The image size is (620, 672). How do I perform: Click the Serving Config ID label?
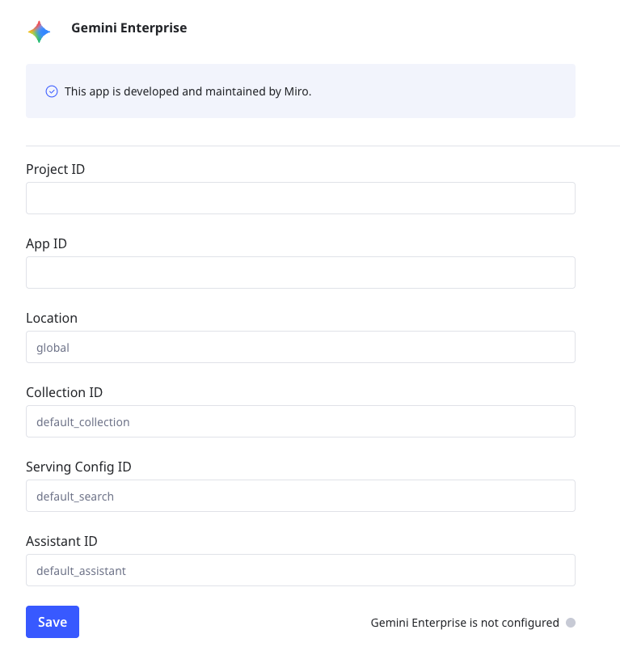coord(78,467)
